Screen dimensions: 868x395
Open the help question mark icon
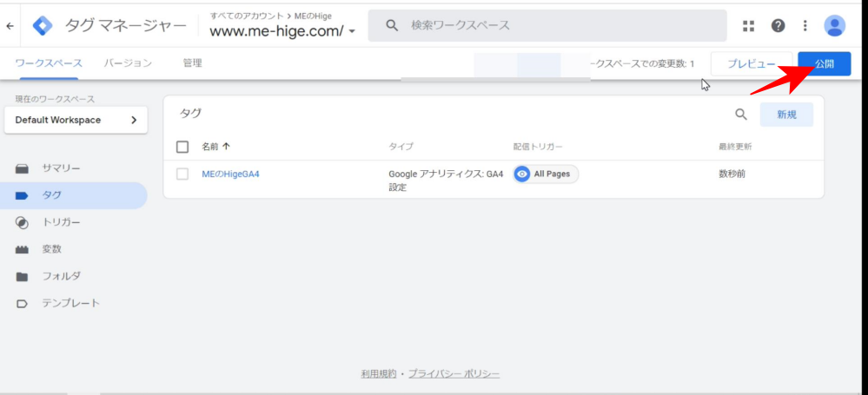(779, 25)
